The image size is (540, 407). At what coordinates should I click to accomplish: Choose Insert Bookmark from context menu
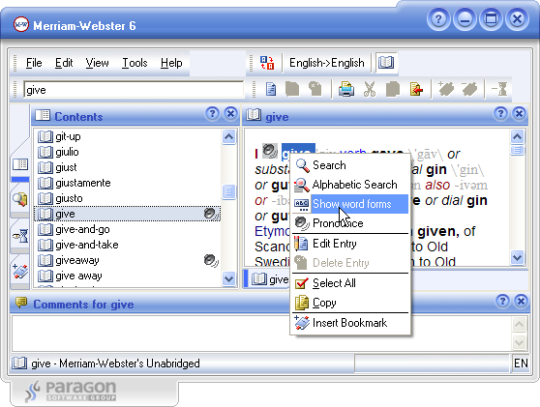coord(351,323)
